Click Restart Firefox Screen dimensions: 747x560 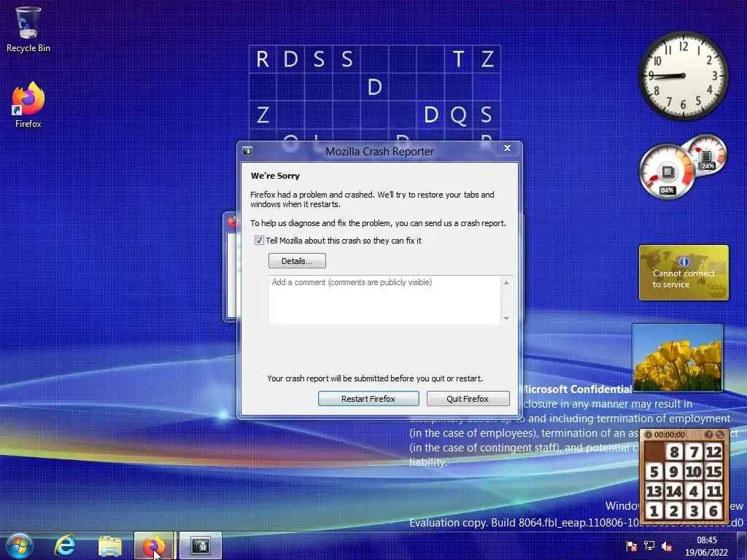[x=368, y=399]
